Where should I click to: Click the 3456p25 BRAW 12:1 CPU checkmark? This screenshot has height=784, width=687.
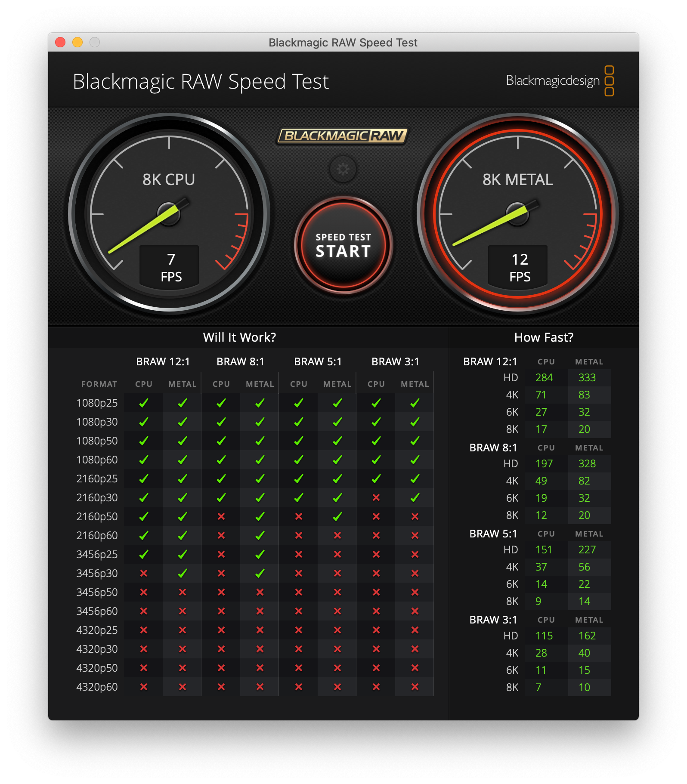point(144,555)
